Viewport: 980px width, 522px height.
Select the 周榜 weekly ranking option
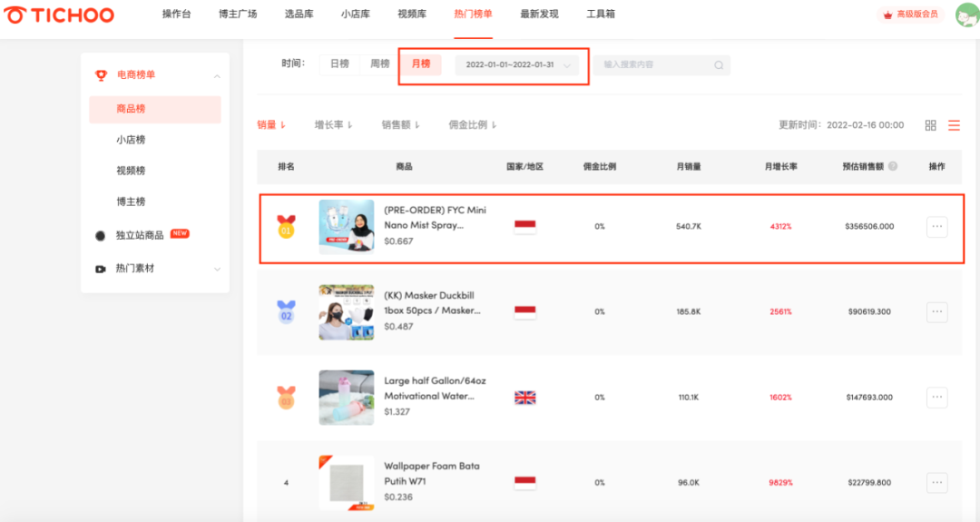[379, 64]
